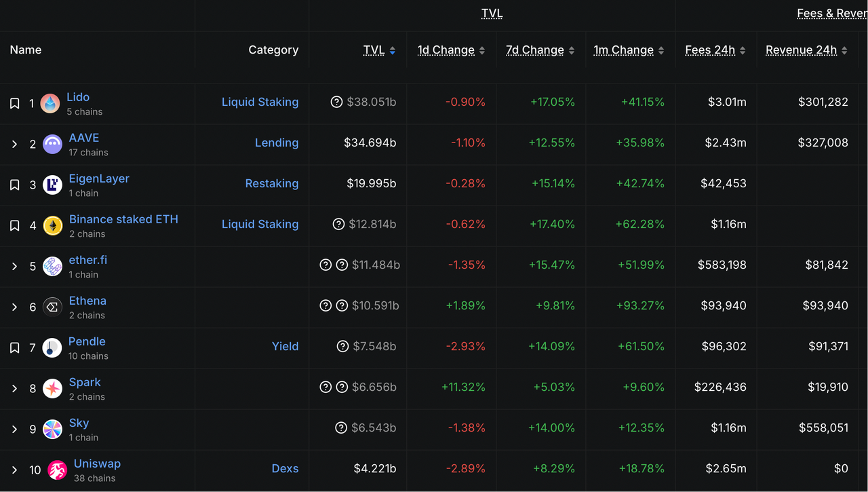Expand the Uniswap row
The height and width of the screenshot is (492, 868).
coord(14,470)
